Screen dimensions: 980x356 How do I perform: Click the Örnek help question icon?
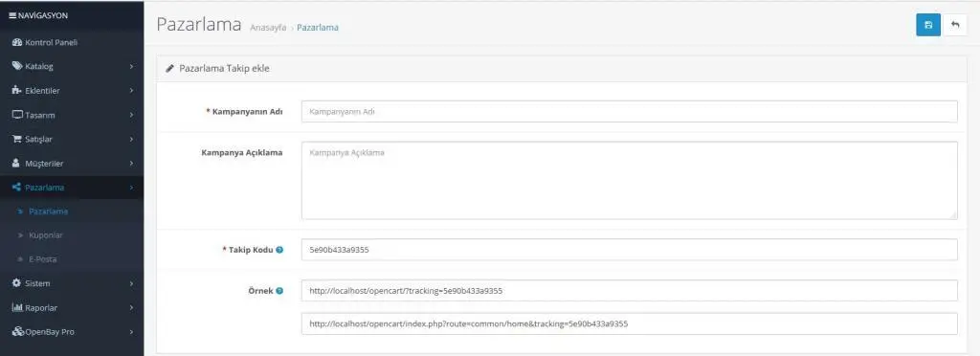coord(279,290)
